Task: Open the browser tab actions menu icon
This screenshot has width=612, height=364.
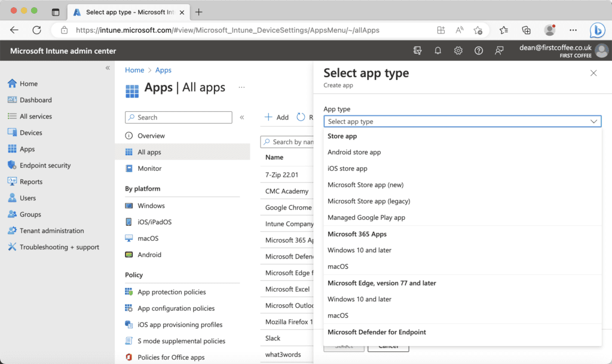Action: pyautogui.click(x=56, y=12)
